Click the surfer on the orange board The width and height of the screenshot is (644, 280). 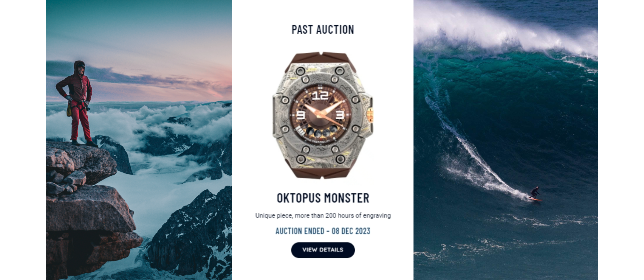pyautogui.click(x=535, y=194)
